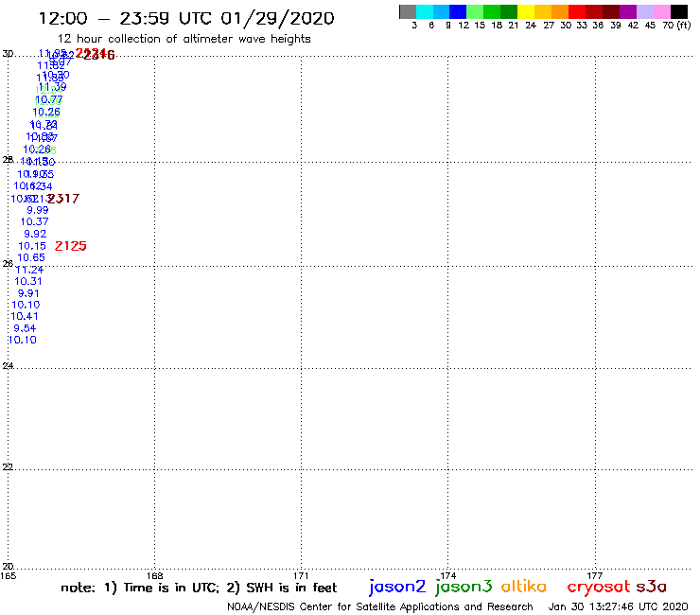
Task: Click the 42 color bar scale label
Action: pyautogui.click(x=633, y=25)
